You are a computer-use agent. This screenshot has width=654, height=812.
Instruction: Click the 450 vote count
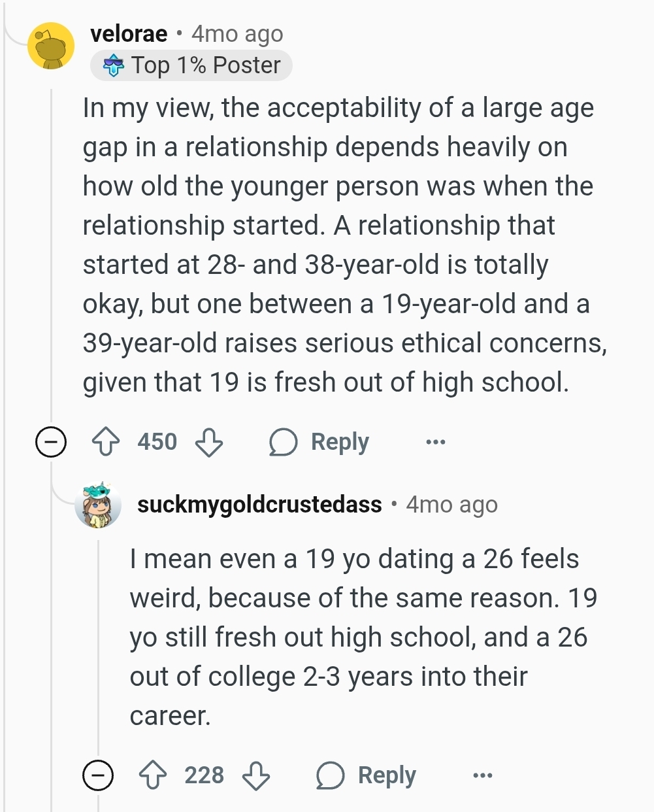coord(157,442)
